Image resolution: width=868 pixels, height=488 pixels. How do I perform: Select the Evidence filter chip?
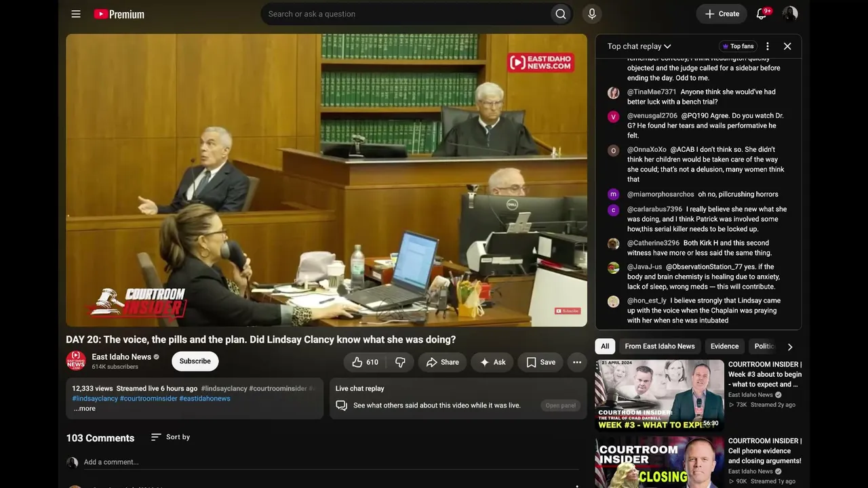click(724, 346)
